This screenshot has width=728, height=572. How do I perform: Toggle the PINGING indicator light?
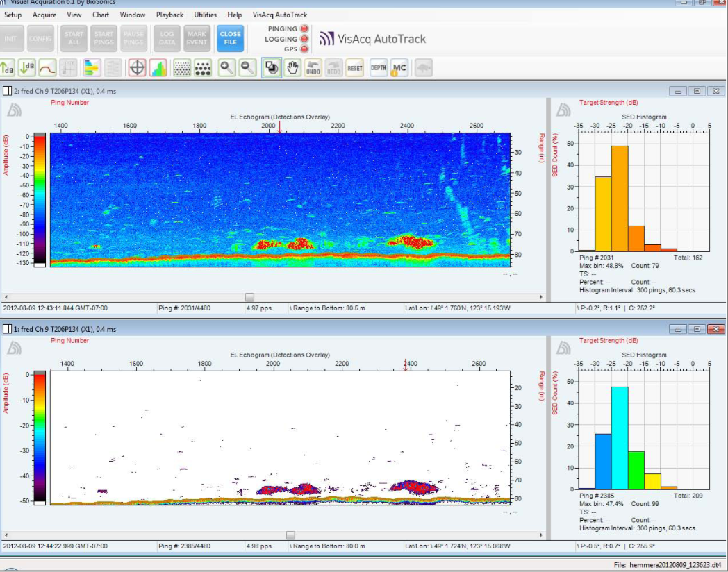(x=304, y=29)
